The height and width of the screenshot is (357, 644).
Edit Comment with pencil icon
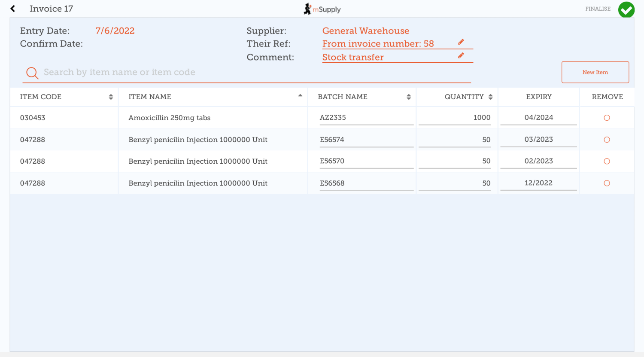pos(461,56)
